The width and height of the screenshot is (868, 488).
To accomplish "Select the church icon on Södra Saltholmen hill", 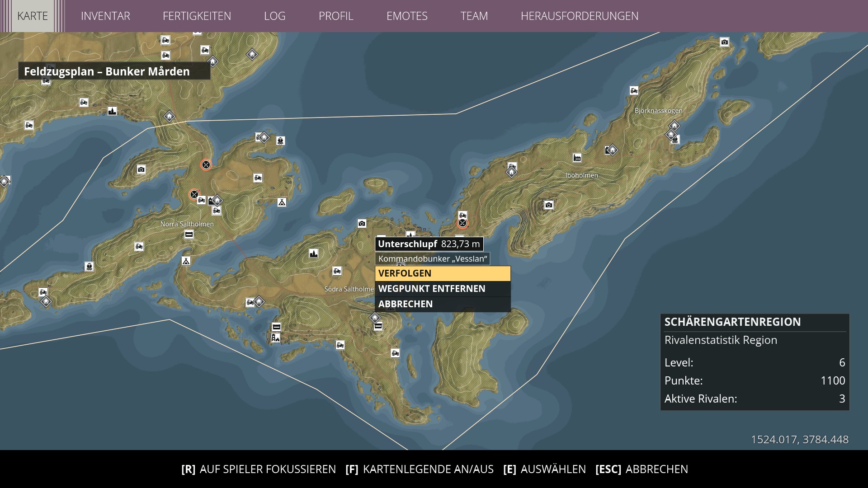I will coord(313,253).
